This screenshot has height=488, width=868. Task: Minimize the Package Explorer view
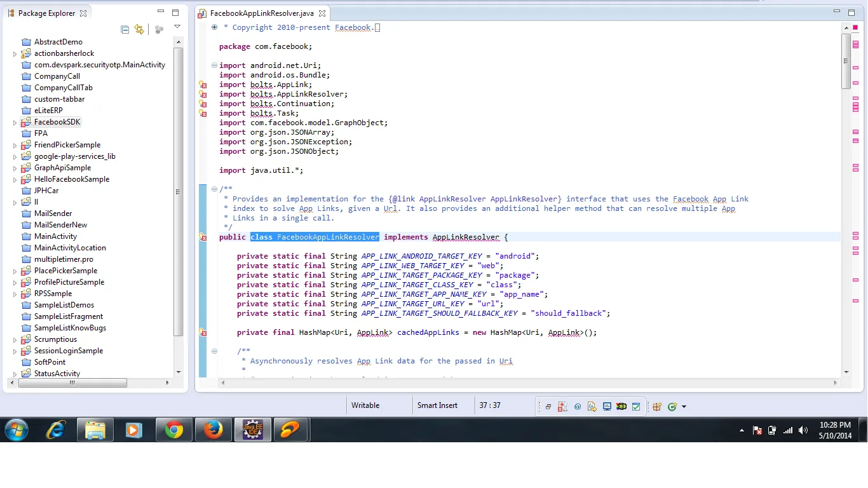tap(161, 12)
